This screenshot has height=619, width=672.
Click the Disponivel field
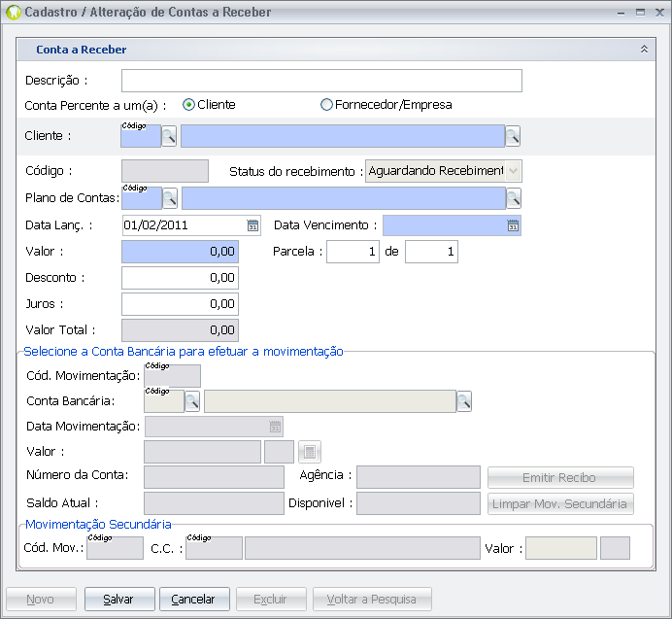[x=419, y=503]
